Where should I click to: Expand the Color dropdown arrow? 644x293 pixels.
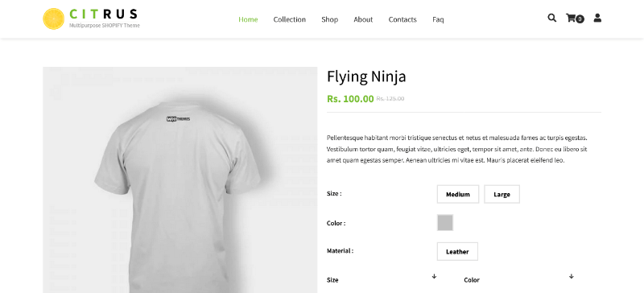pyautogui.click(x=572, y=277)
